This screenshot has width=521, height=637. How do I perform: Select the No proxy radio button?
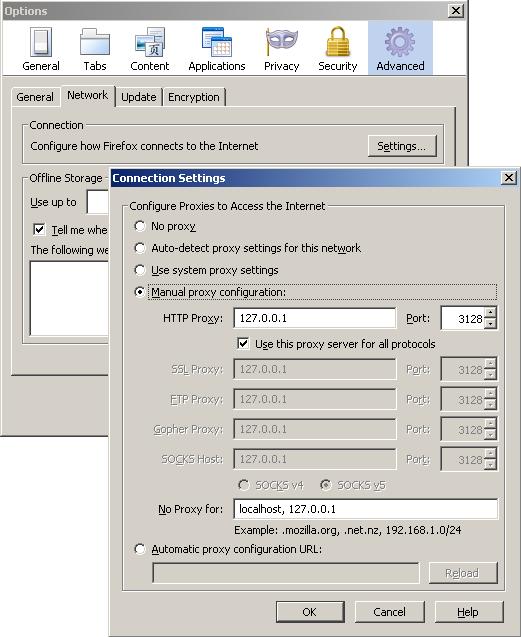140,226
